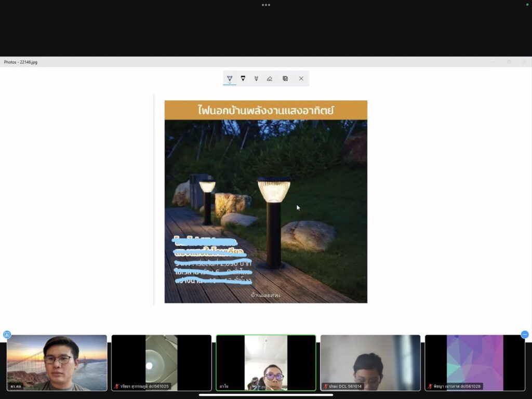Collapse the video strip with the blue minus button
The height and width of the screenshot is (399, 532).
click(525, 335)
